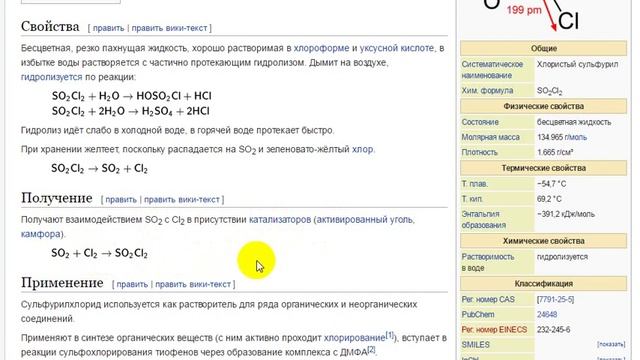Click the melting point value −54,7 °C

point(551,184)
